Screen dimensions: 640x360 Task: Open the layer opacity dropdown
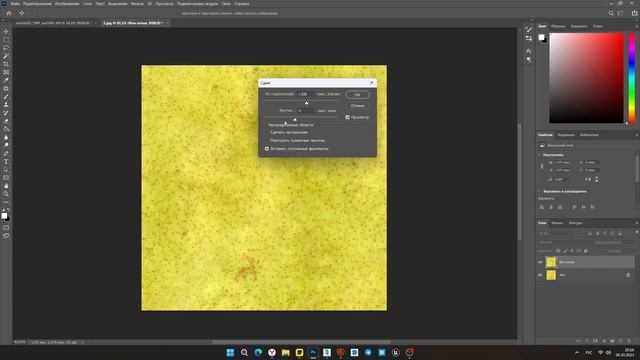pyautogui.click(x=628, y=242)
